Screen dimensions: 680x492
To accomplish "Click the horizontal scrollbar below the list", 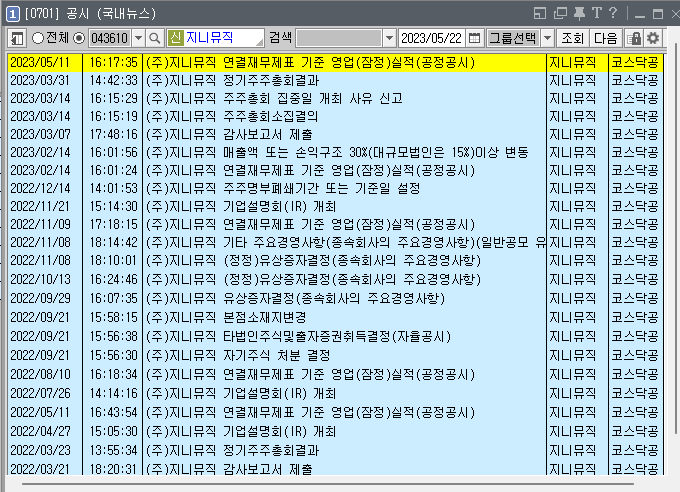I will tap(328, 483).
